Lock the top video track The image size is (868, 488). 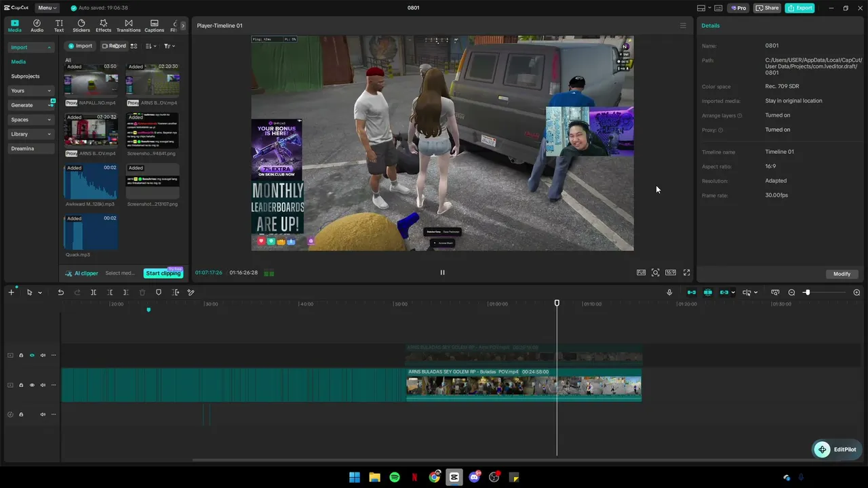tap(21, 355)
